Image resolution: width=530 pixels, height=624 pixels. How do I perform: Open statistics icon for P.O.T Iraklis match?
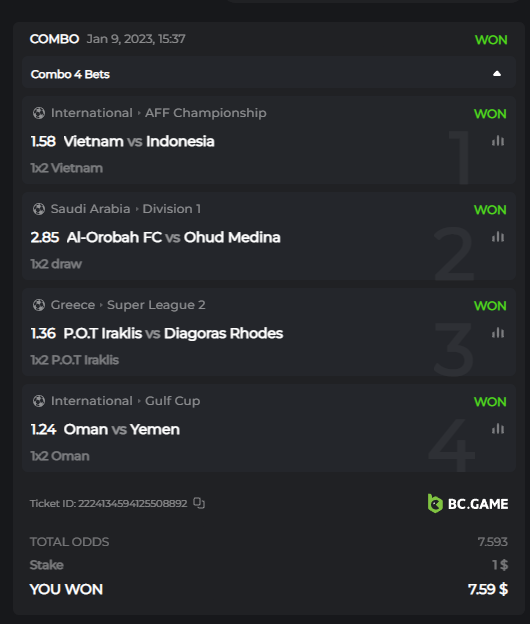coord(498,333)
